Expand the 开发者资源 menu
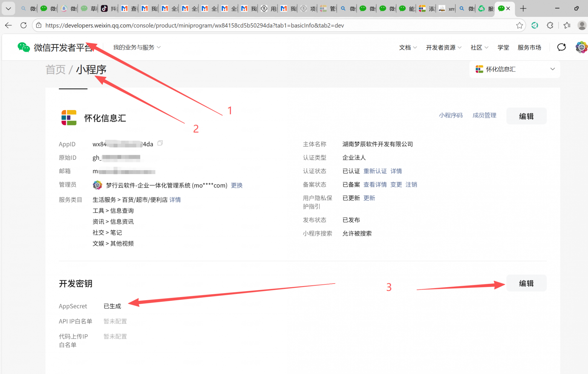This screenshot has width=588, height=374. coord(443,48)
